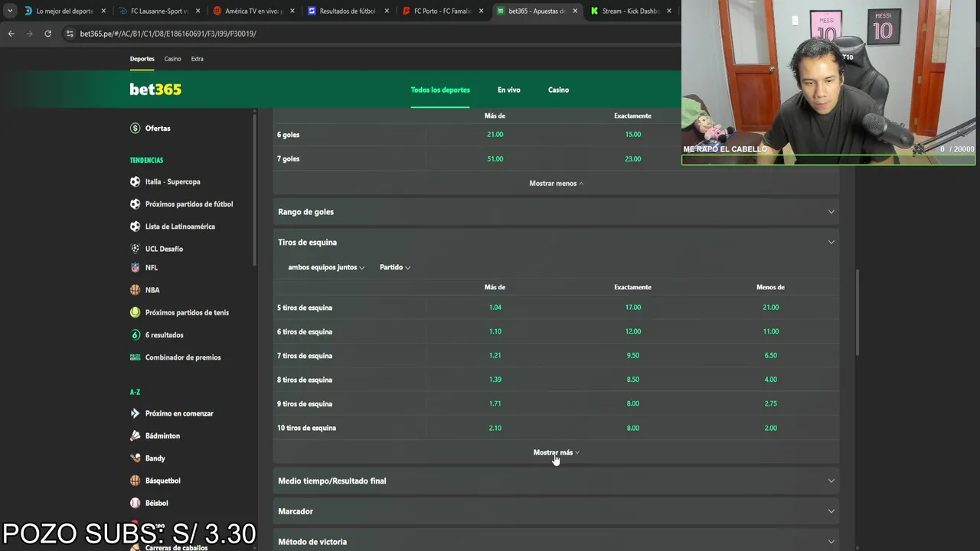
Task: Bet Más de 5 tiros de esquina 1.04
Action: [x=495, y=308]
